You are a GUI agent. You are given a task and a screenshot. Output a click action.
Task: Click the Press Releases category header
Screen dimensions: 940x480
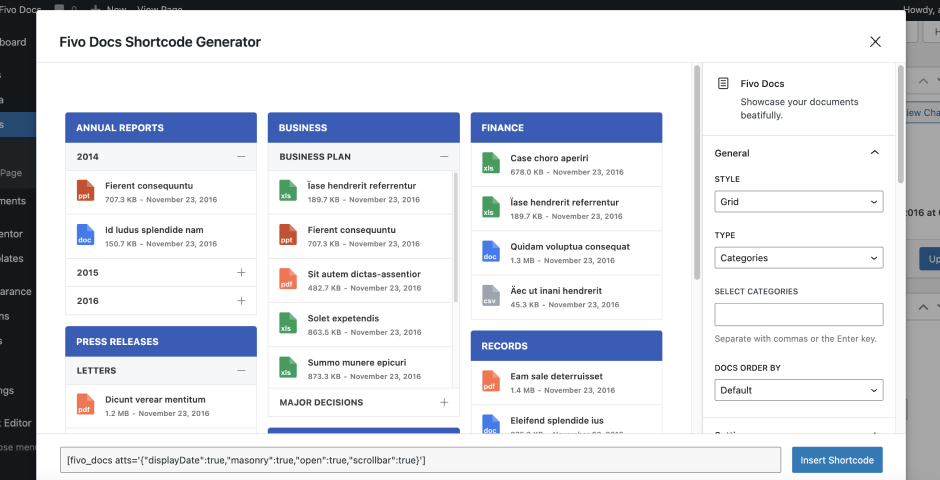click(x=161, y=342)
